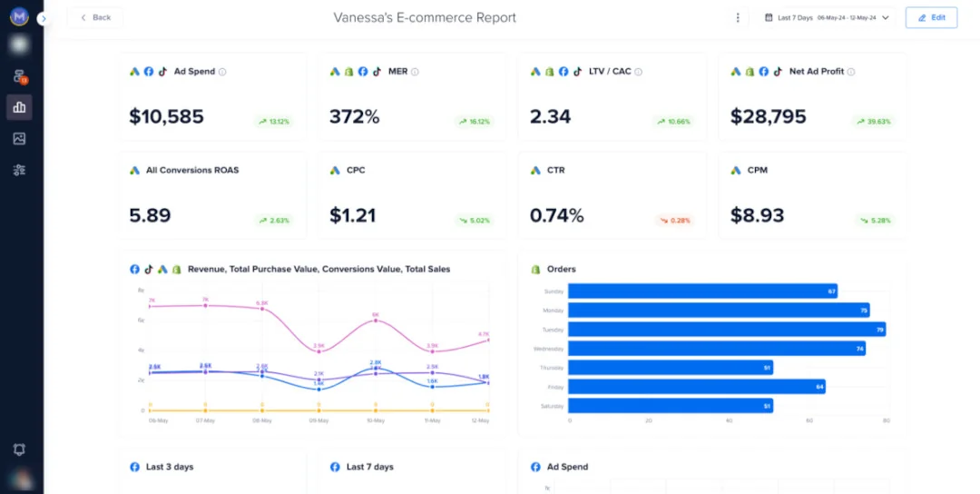Click the Last 3 days card title
Image resolution: width=980 pixels, height=494 pixels.
(x=170, y=467)
